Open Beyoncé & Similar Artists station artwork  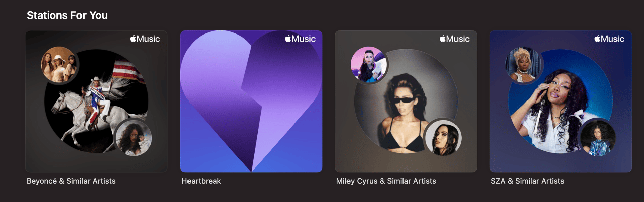[96, 101]
